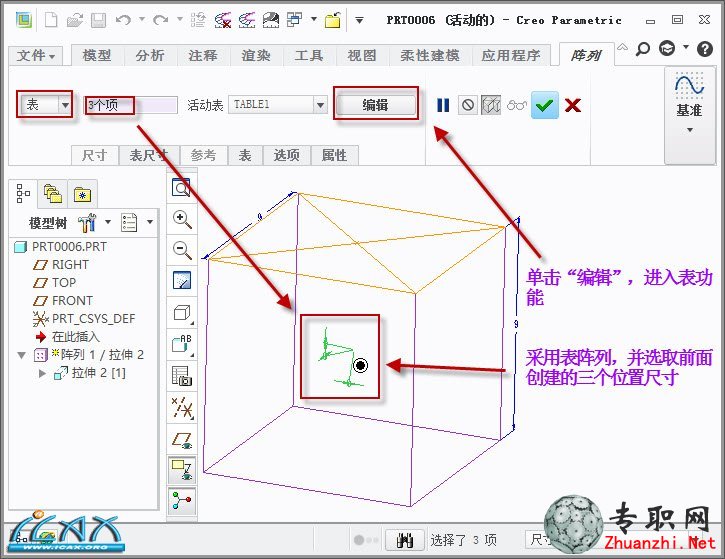Select the Folder Browser navigator tab icon
725x559 pixels.
point(52,193)
